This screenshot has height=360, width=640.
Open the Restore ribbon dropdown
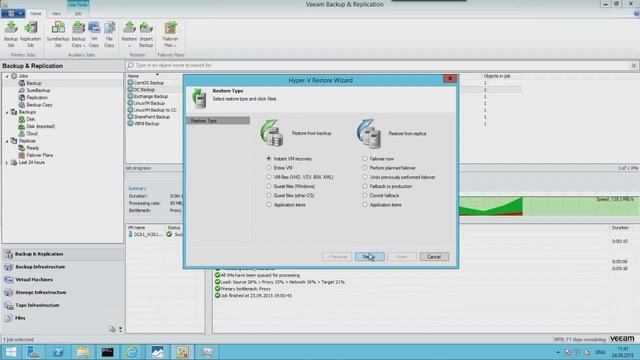pyautogui.click(x=129, y=34)
